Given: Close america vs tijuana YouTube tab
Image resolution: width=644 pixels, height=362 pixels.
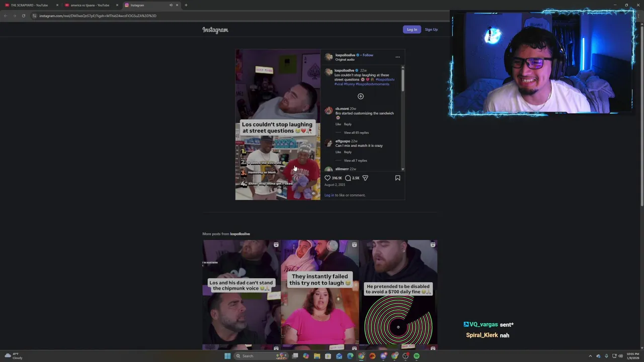Looking at the screenshot, I should pyautogui.click(x=117, y=5).
